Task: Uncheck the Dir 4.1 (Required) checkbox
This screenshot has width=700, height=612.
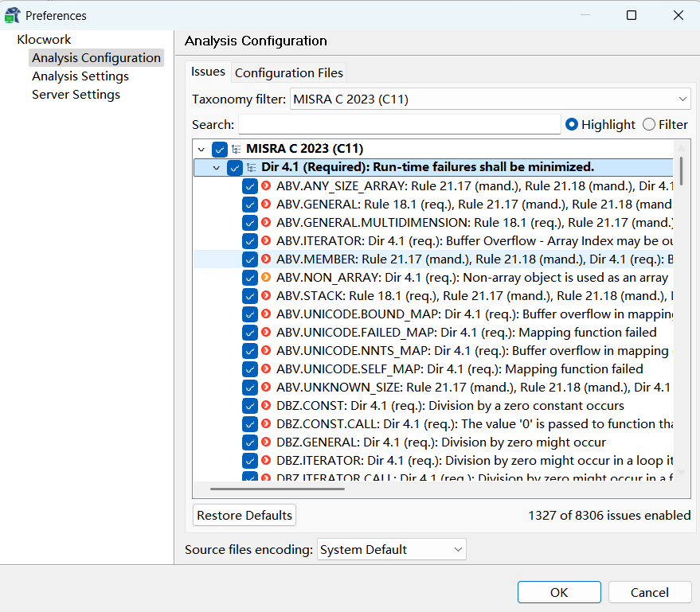Action: pos(235,167)
